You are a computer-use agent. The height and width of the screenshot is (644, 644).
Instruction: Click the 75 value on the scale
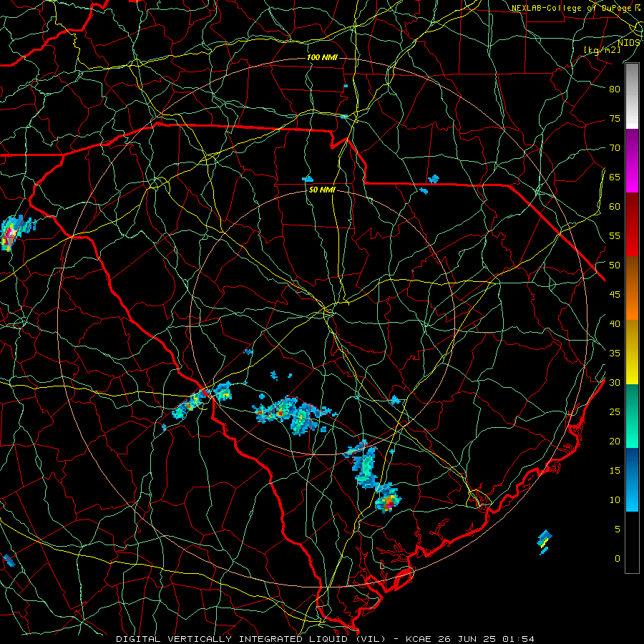pyautogui.click(x=615, y=119)
